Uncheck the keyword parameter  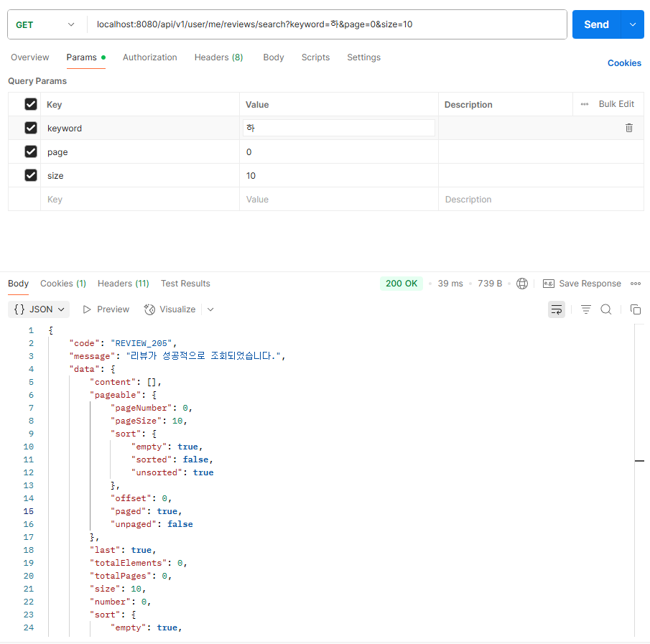tap(31, 128)
